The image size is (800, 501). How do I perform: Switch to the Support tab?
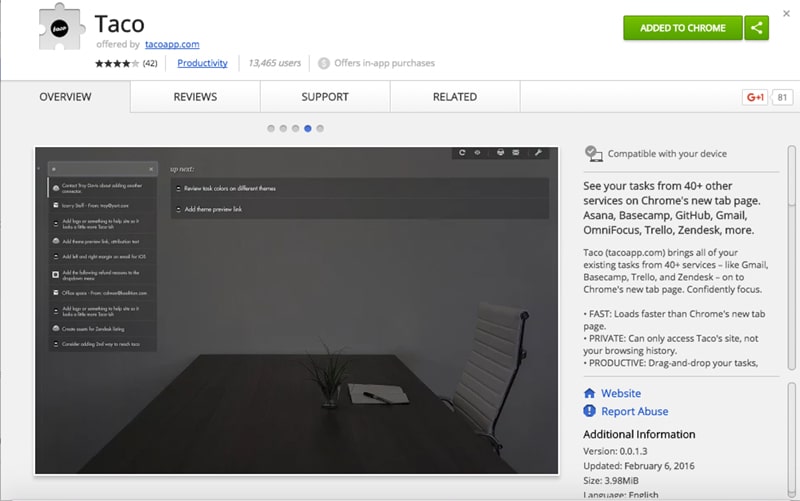click(325, 97)
